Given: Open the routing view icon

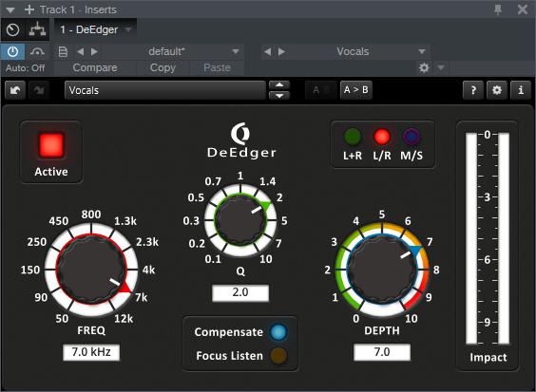Looking at the screenshot, I should click(37, 29).
